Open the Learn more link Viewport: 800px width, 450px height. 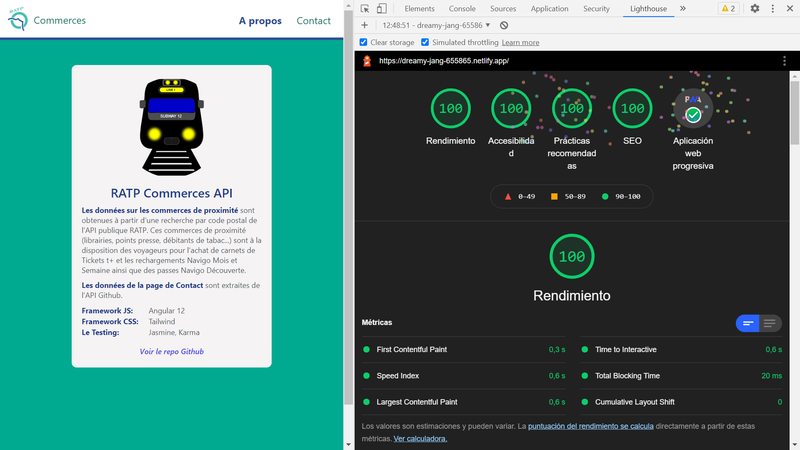point(520,42)
